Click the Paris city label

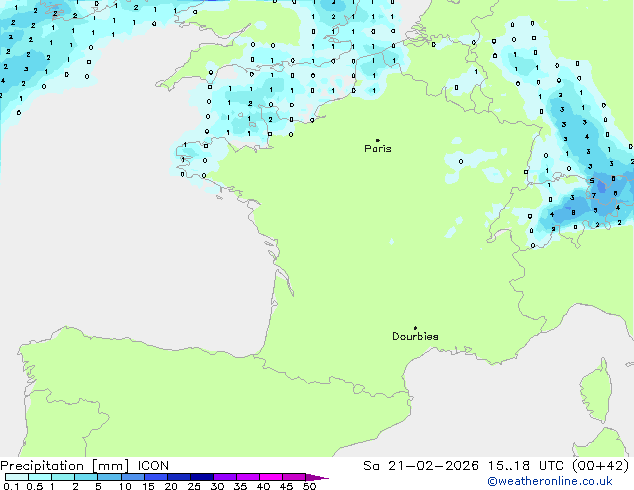point(378,148)
